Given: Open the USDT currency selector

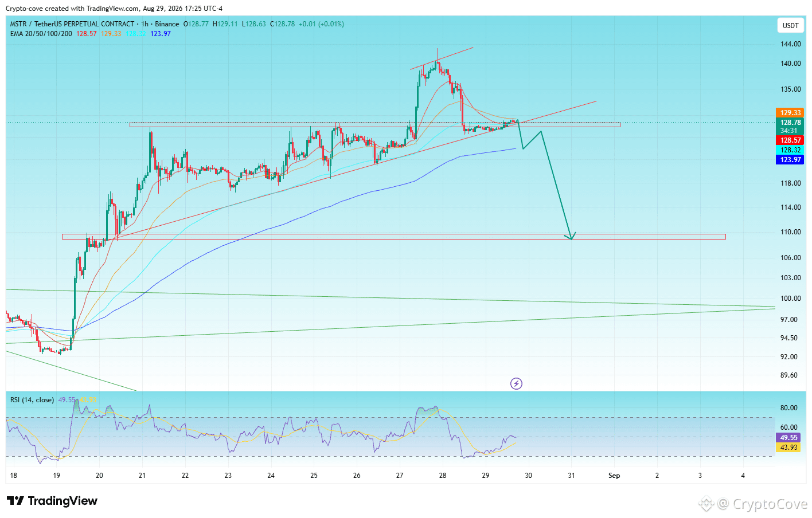Looking at the screenshot, I should click(791, 25).
